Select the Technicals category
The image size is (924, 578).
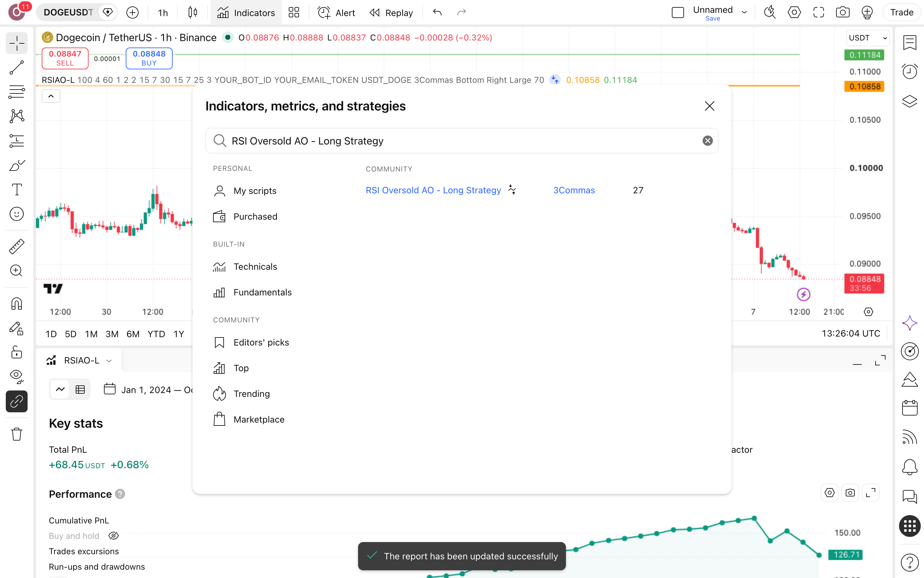(x=255, y=267)
